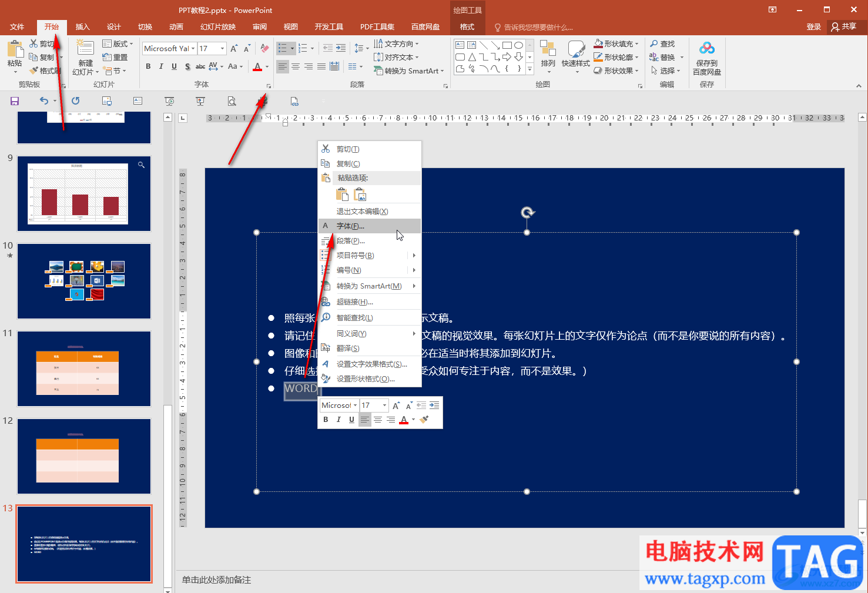Screen dimensions: 868x593
Task: Open the Design (设计) ribbon tab
Action: (x=114, y=27)
